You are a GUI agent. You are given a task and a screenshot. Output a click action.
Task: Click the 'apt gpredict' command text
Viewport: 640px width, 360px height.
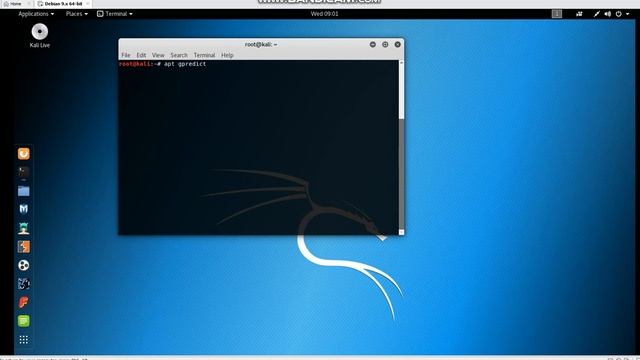tap(185, 64)
